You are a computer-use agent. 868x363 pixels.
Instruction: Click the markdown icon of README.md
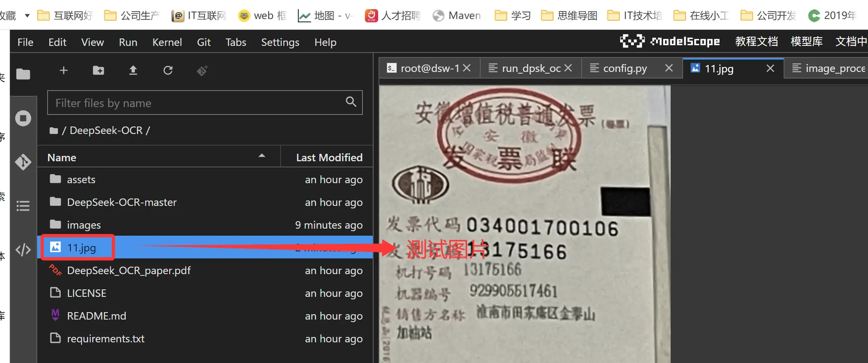point(55,315)
